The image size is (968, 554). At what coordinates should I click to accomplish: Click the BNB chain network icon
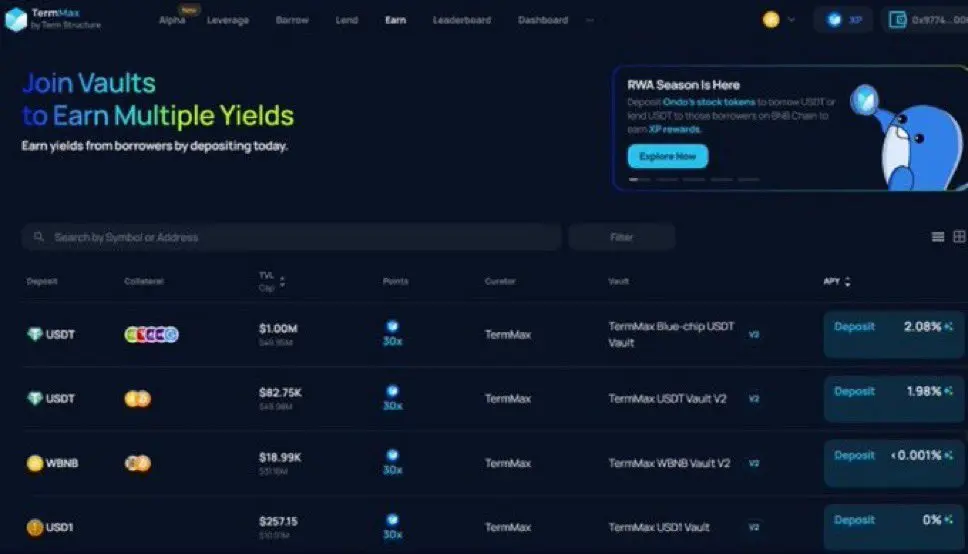pyautogui.click(x=770, y=20)
